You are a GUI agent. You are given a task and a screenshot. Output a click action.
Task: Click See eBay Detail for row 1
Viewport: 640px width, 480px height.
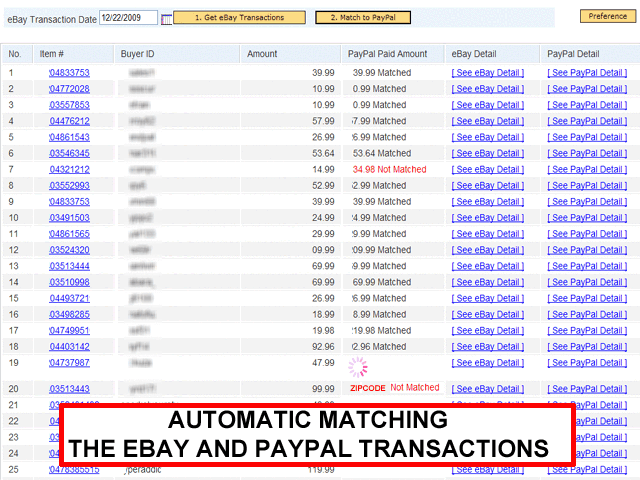tap(487, 73)
